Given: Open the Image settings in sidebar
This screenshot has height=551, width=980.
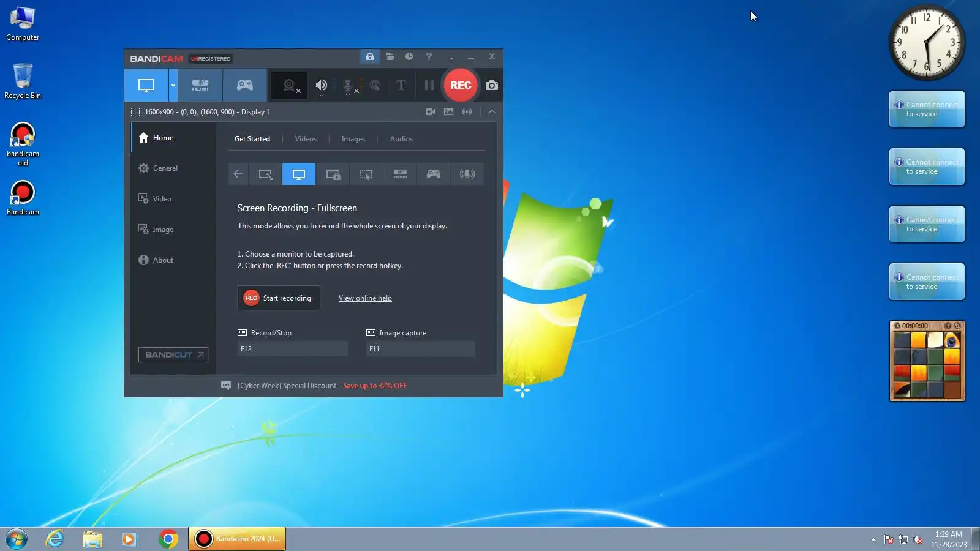Looking at the screenshot, I should pyautogui.click(x=173, y=230).
